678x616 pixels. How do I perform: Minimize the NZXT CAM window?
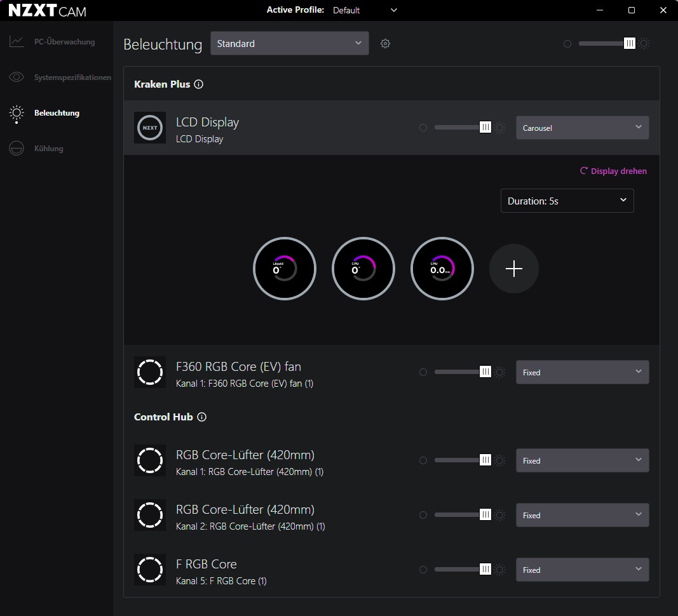click(599, 10)
